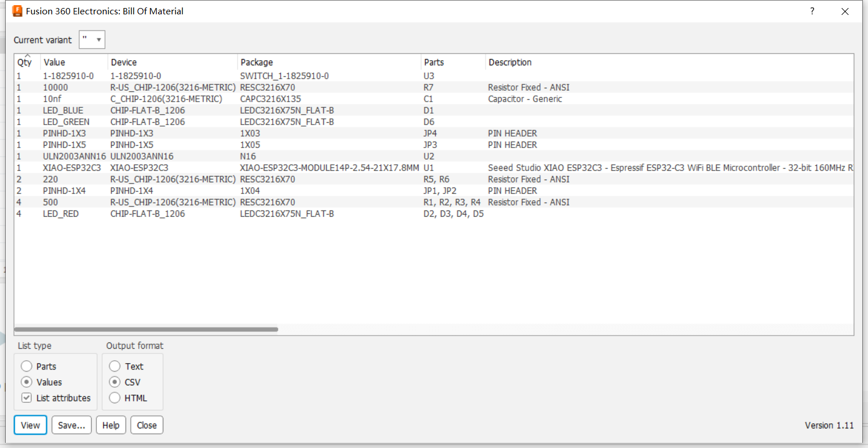Click the horizontal scrollbar of the table
This screenshot has width=868, height=448.
tap(146, 329)
